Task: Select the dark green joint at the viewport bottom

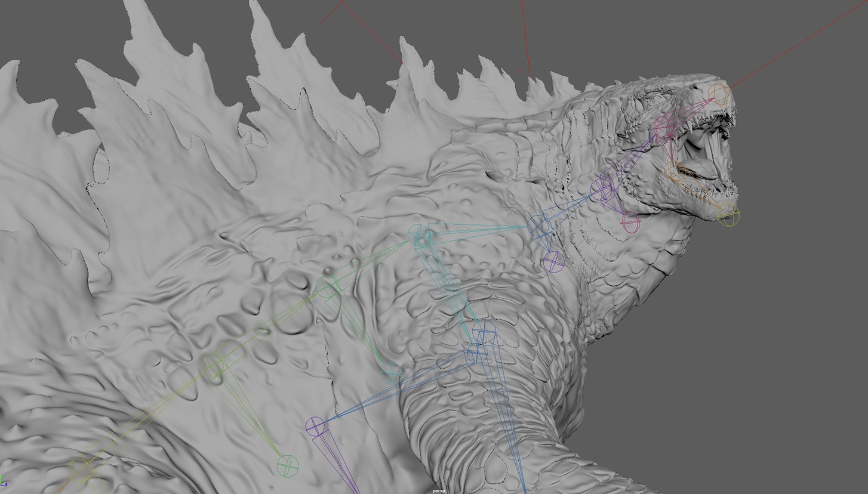Action: click(287, 465)
